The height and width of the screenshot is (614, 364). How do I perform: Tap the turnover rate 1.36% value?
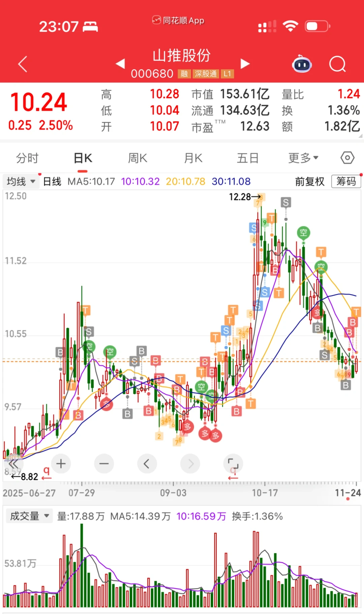344,110
